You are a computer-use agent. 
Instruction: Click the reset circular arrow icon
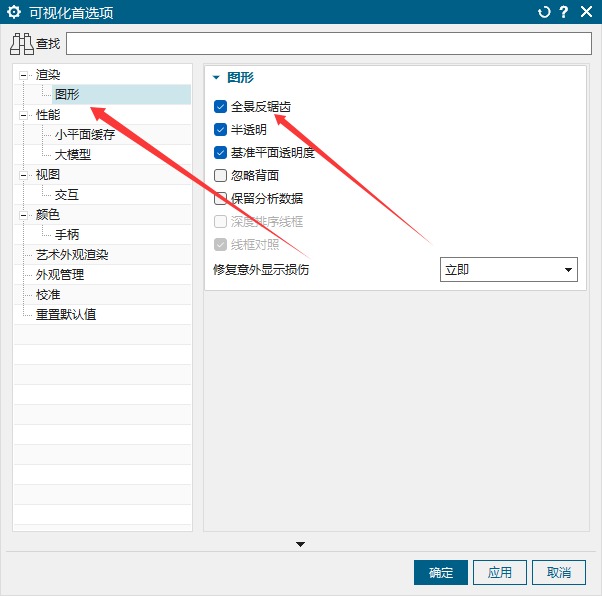[x=544, y=12]
